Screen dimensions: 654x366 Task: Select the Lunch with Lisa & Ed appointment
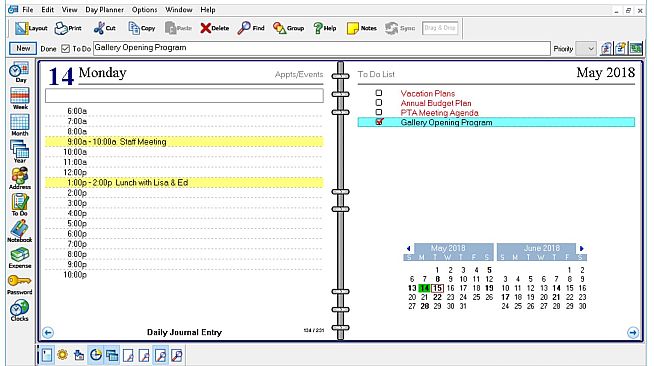pyautogui.click(x=184, y=183)
